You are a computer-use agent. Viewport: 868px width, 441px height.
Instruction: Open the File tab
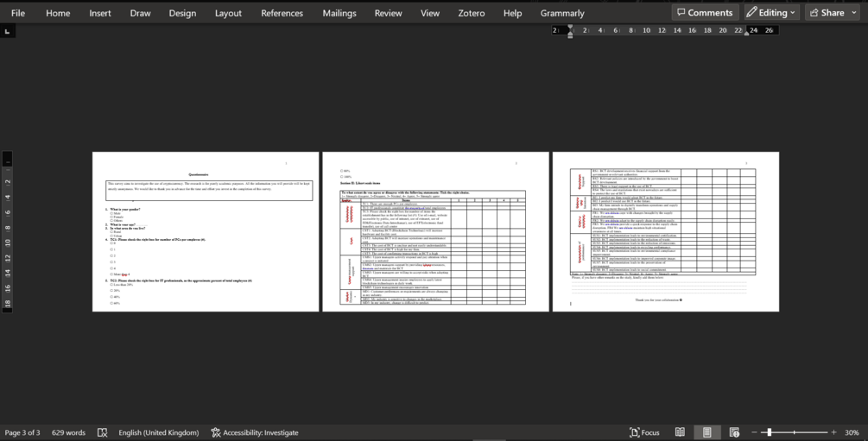pos(18,13)
